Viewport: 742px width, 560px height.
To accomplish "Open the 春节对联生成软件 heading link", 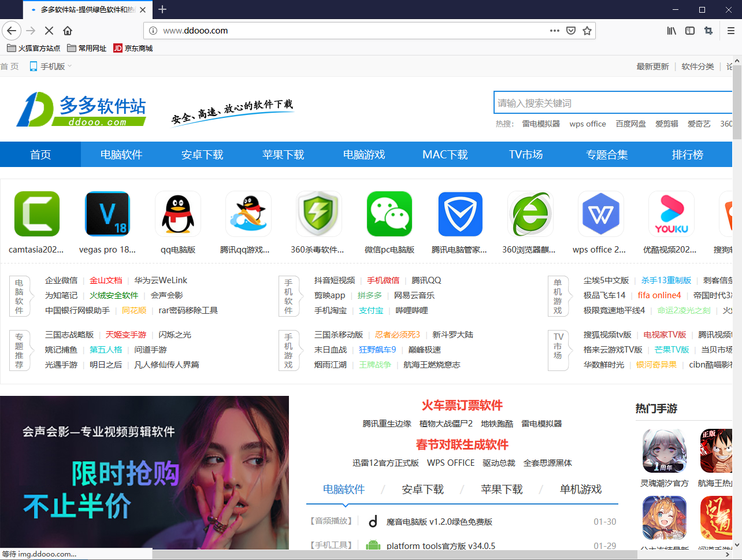I will click(x=462, y=444).
